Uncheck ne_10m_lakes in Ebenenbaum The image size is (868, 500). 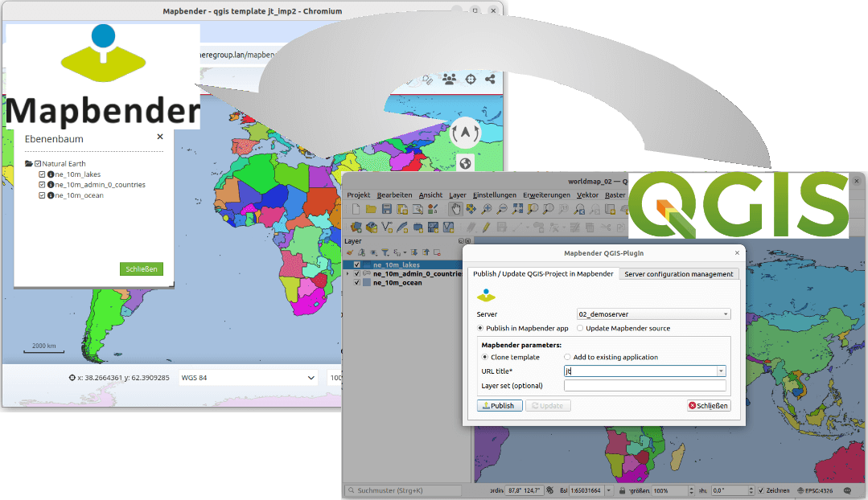(42, 174)
